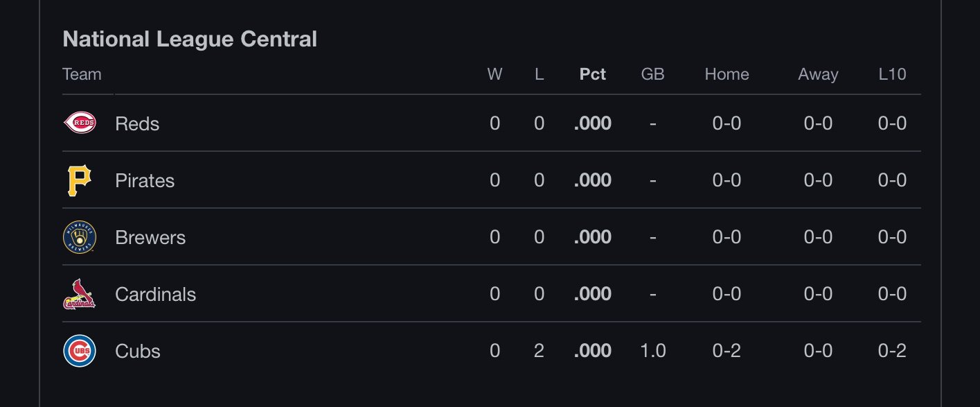980x407 pixels.
Task: Click the L10 column header
Action: [892, 74]
